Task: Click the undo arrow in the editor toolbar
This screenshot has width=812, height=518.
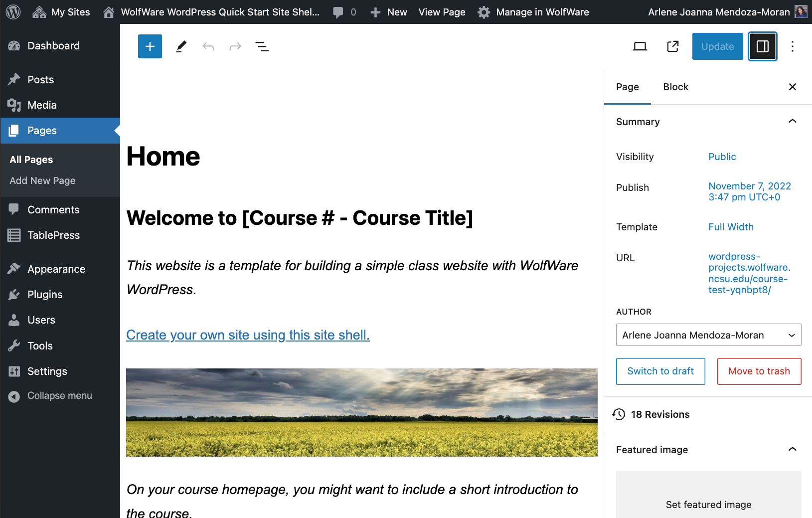Action: click(208, 46)
